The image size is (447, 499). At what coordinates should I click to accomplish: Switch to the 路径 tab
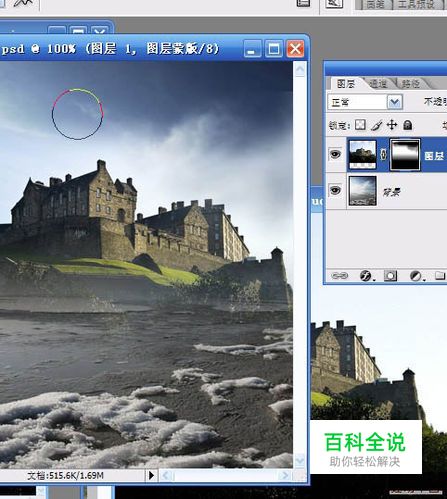tap(410, 84)
